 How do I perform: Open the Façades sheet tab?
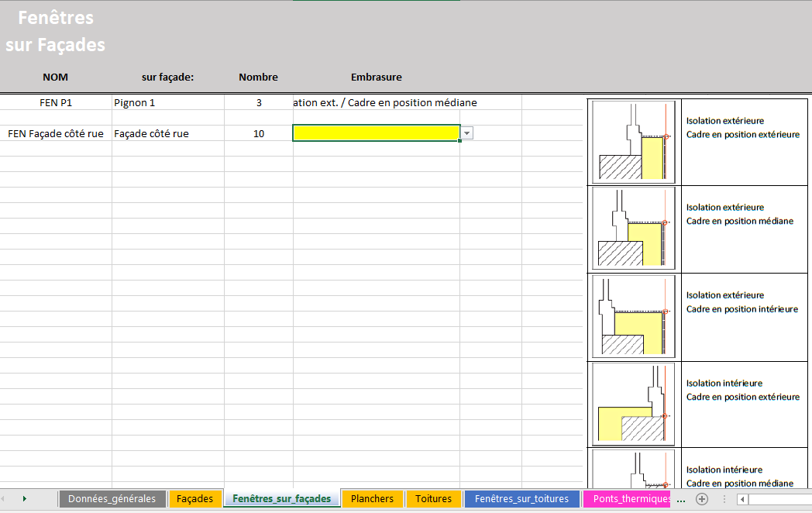pos(194,499)
